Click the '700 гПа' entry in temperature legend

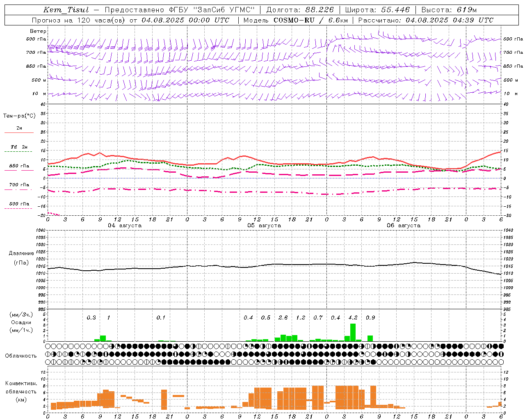[19, 185]
